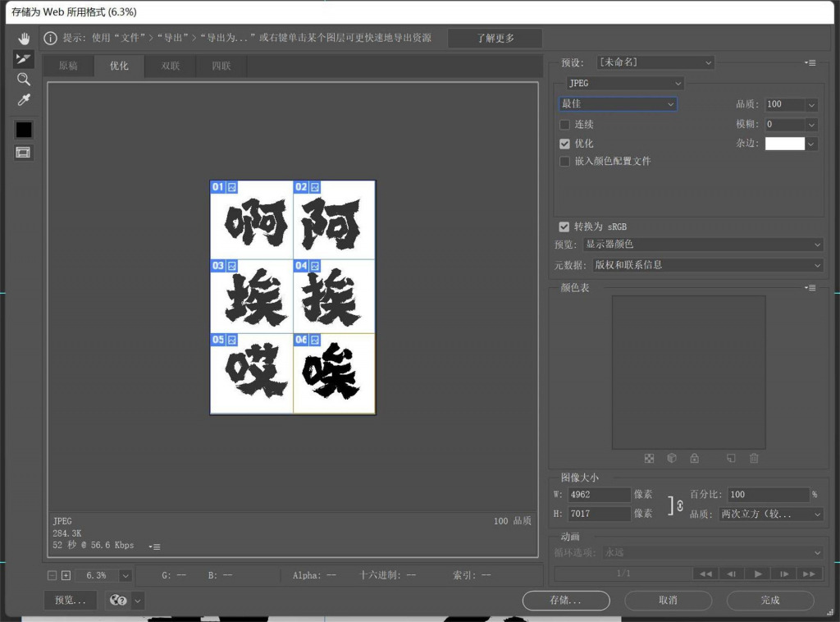This screenshot has height=622, width=840.
Task: Click the 存储... save button
Action: [566, 600]
